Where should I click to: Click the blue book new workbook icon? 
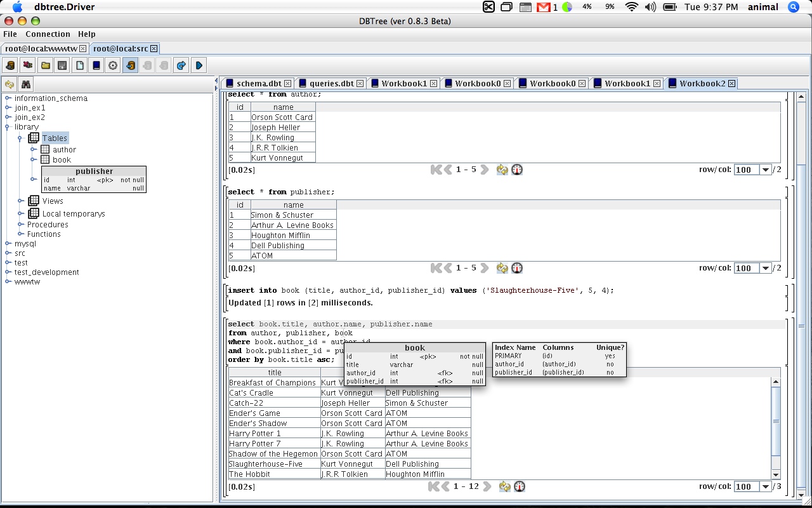[96, 65]
